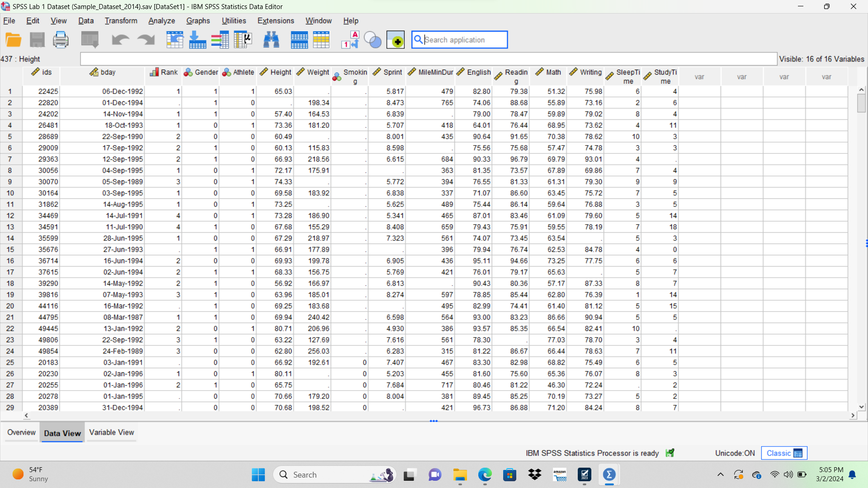Viewport: 868px width, 488px height.
Task: Save the active dataset
Action: (38, 39)
